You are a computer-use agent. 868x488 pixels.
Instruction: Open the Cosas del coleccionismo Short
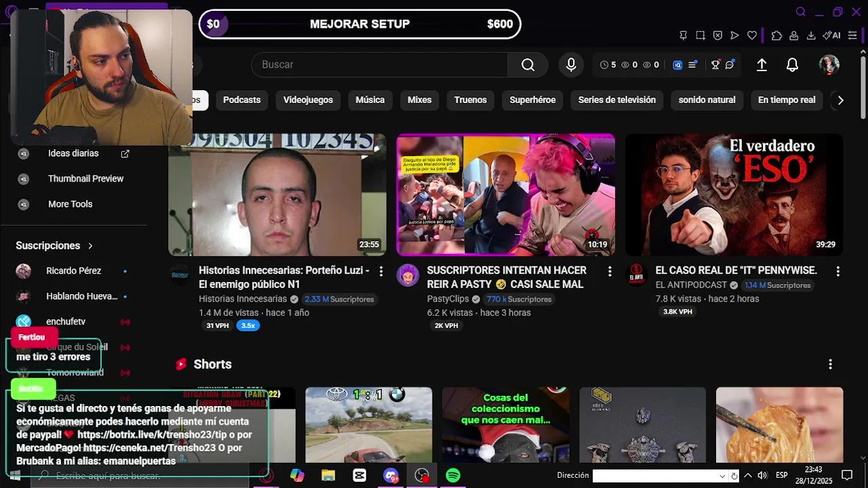pyautogui.click(x=505, y=425)
